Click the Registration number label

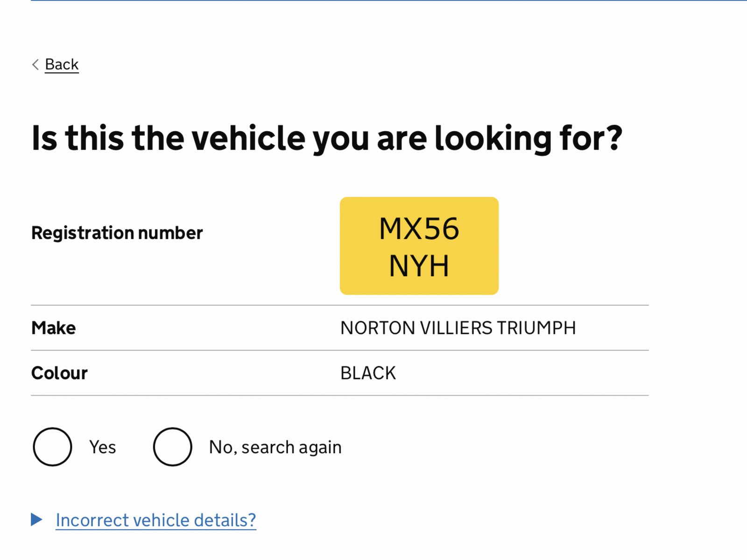point(117,232)
